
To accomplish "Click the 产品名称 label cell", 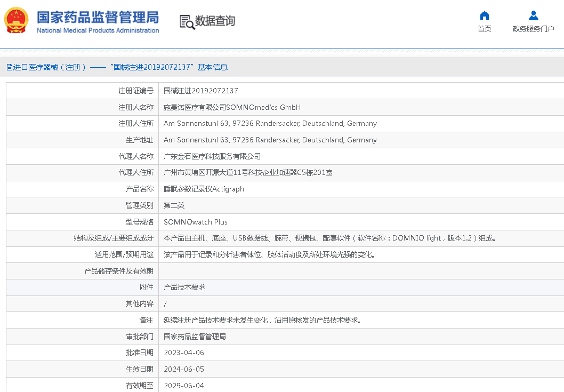I will coord(83,189).
